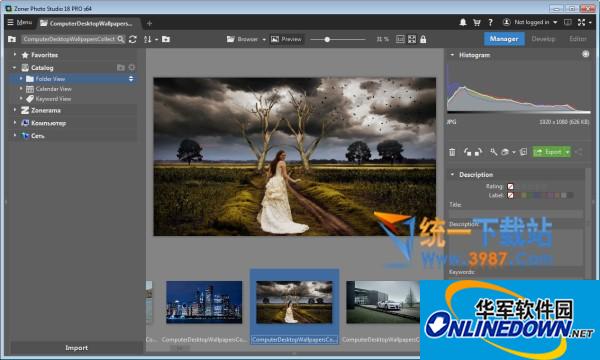Click the notifications bell icon

click(x=463, y=23)
